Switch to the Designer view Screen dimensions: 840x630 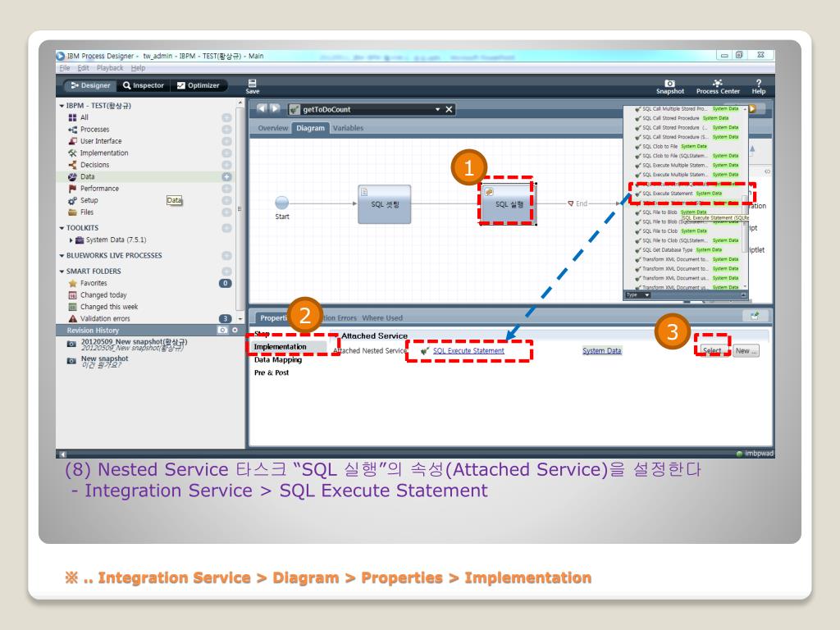90,85
